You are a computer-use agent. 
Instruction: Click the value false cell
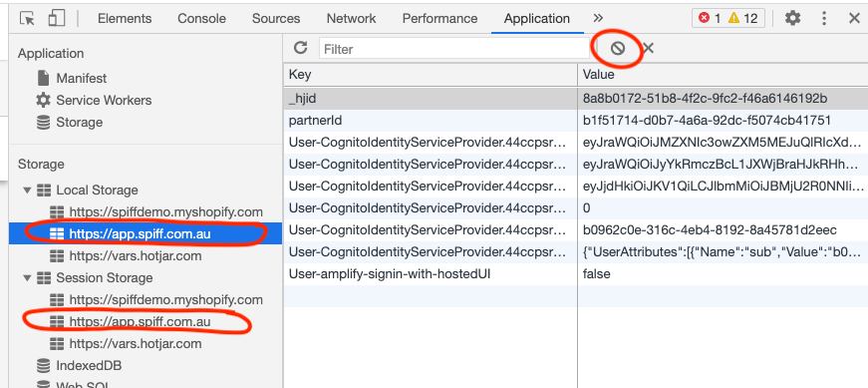[723, 274]
